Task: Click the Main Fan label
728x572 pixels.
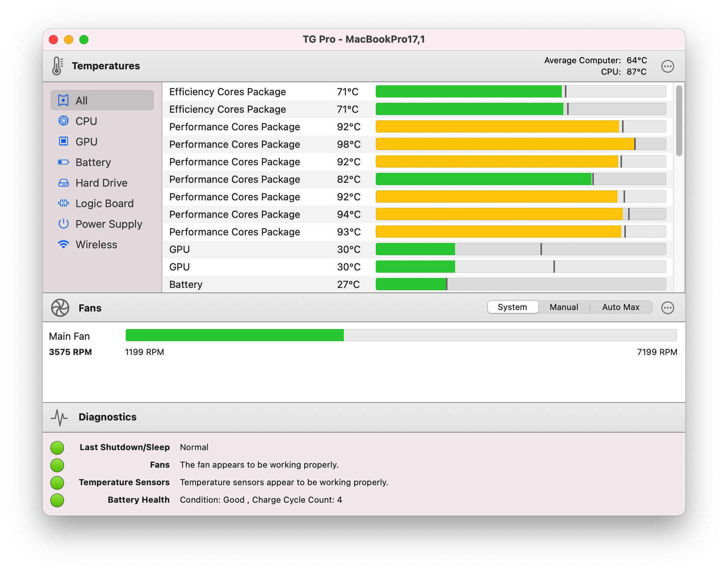Action: tap(69, 336)
